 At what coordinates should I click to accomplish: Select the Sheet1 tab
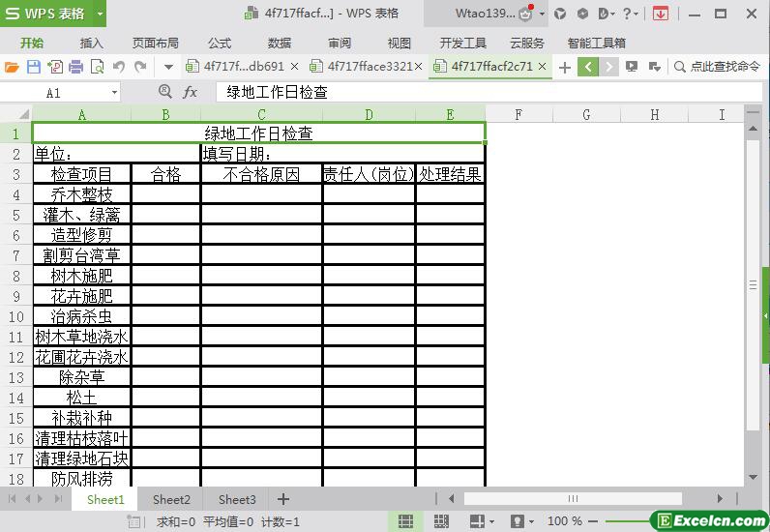[105, 499]
